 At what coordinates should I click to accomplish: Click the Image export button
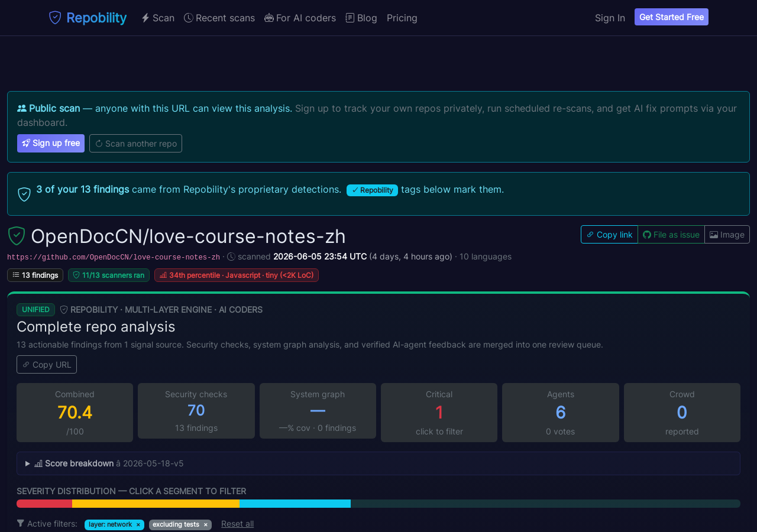727,234
